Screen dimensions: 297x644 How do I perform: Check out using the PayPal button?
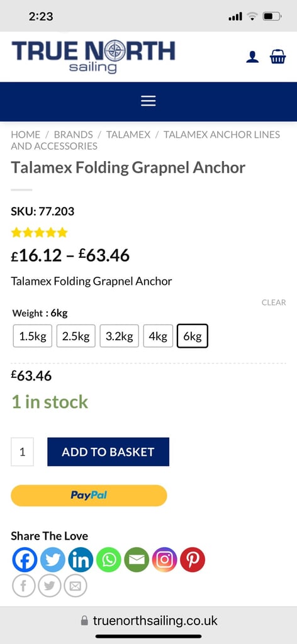point(89,496)
